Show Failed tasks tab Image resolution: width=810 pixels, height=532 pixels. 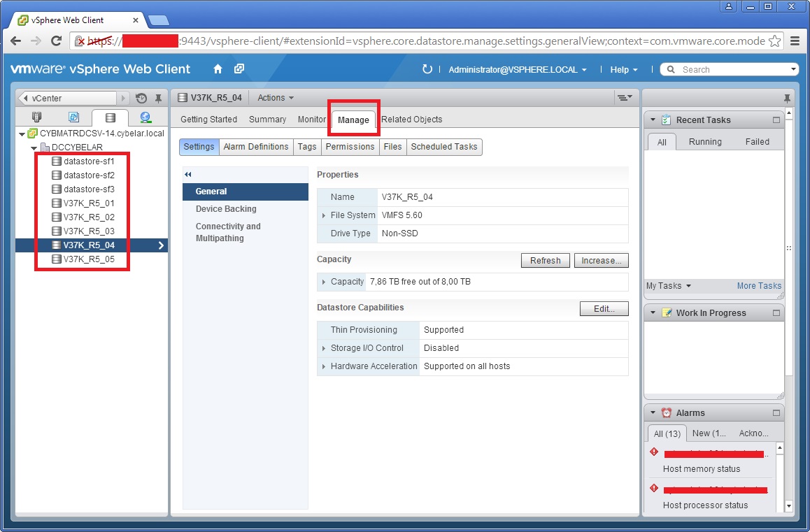point(758,141)
